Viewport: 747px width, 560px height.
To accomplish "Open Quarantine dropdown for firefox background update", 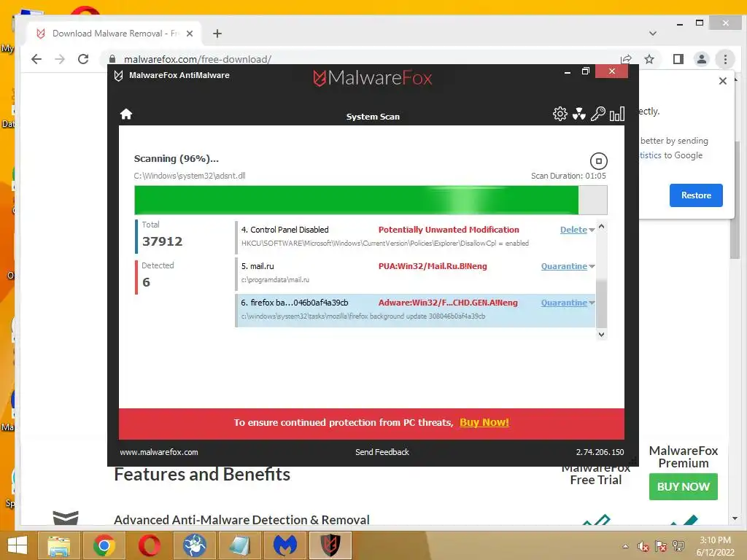I will coord(592,303).
